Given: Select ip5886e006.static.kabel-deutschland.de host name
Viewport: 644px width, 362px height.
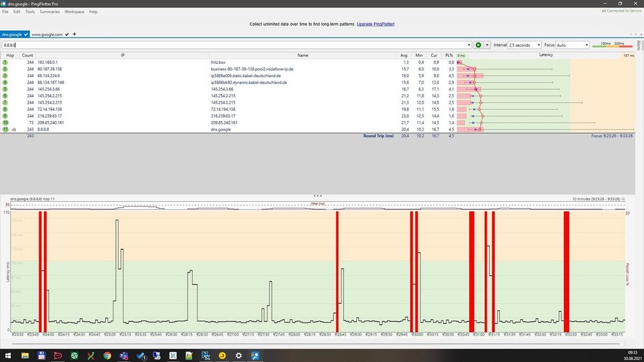Looking at the screenshot, I should [246, 75].
